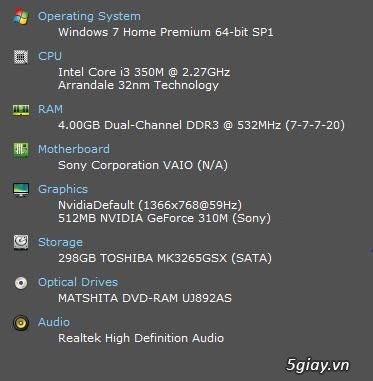Viewport: 373px width, 381px height.
Task: Click the CPU chip icon
Action: (x=21, y=56)
